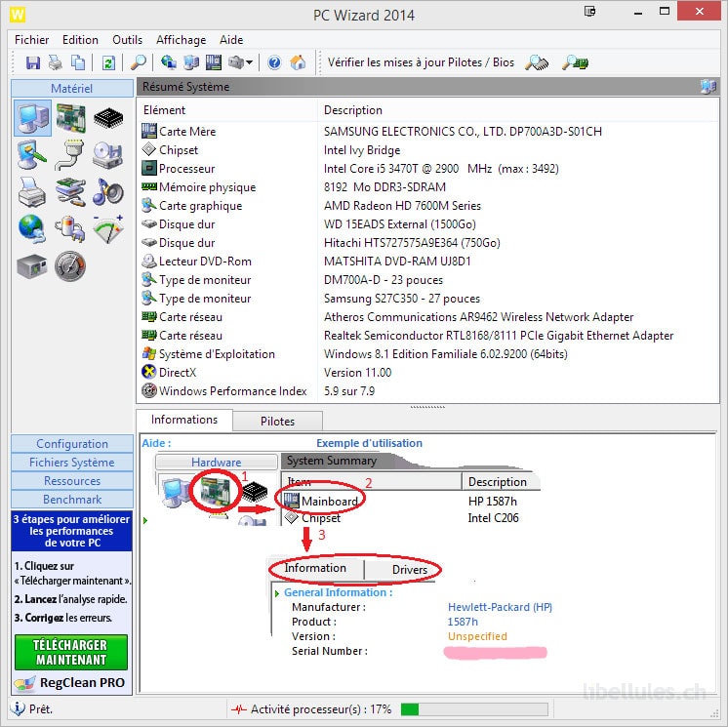
Task: Select the Carte Mère row
Action: 427,132
